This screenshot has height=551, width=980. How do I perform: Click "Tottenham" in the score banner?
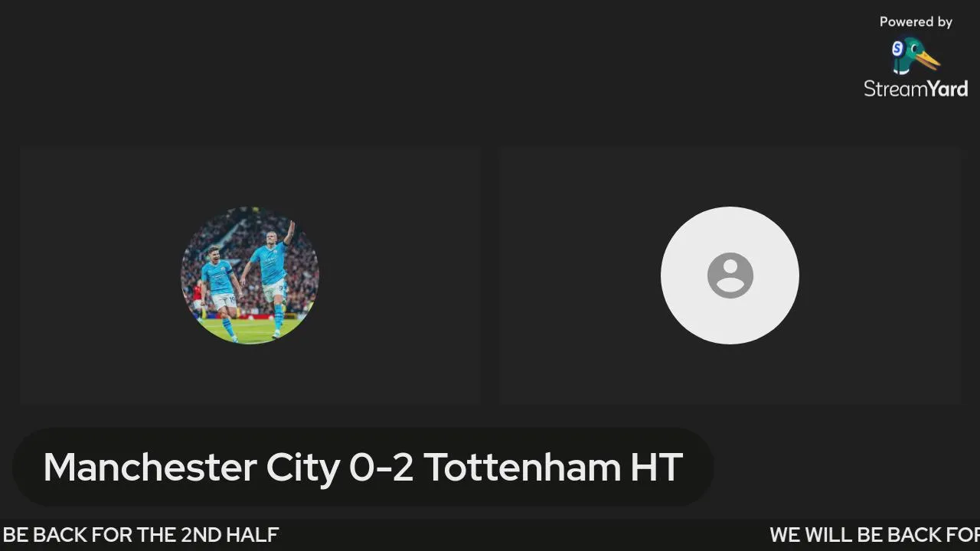tap(522, 468)
